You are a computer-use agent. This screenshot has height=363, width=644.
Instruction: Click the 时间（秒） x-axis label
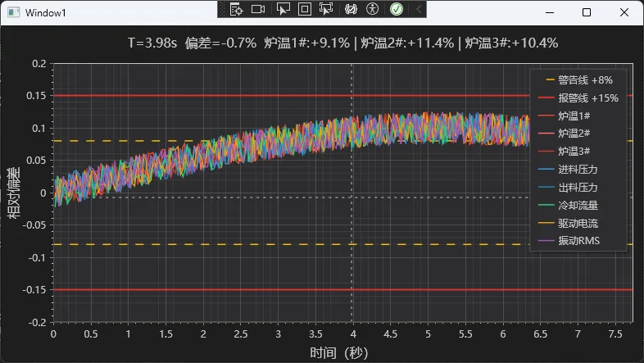(338, 352)
